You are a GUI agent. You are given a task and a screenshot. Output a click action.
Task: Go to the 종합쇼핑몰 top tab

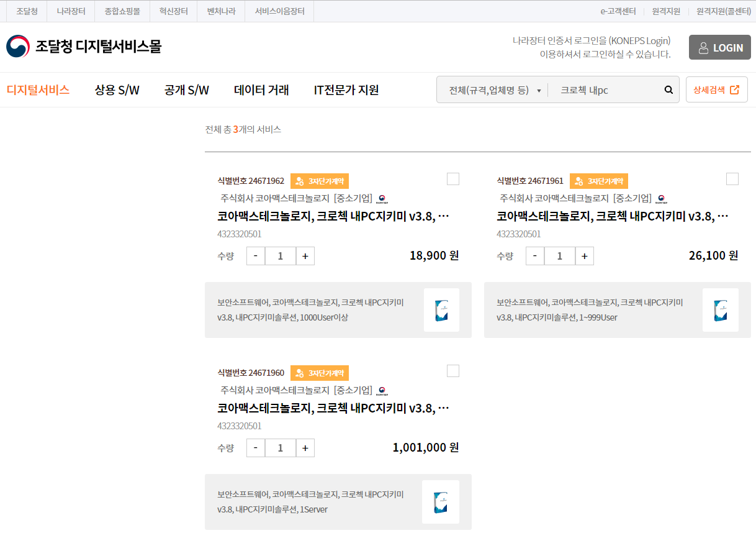[x=122, y=11]
